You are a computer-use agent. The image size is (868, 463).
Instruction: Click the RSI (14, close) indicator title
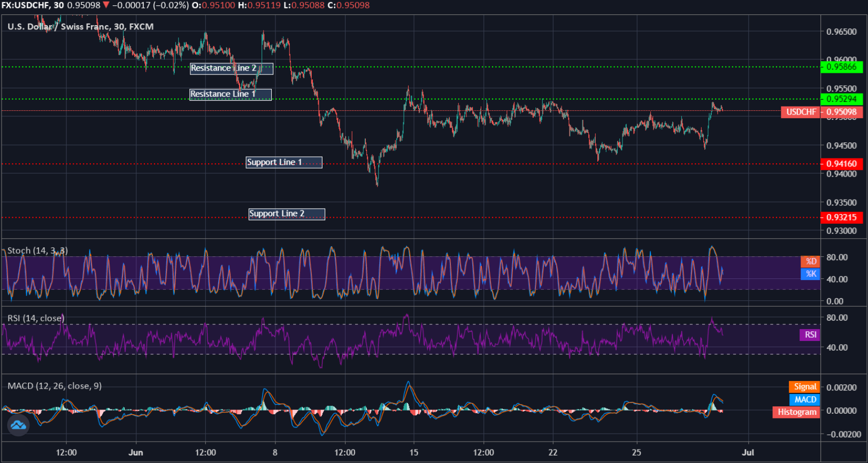[x=36, y=318]
